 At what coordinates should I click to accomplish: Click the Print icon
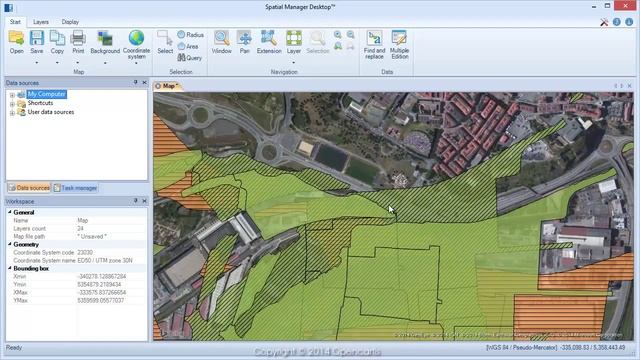78,42
